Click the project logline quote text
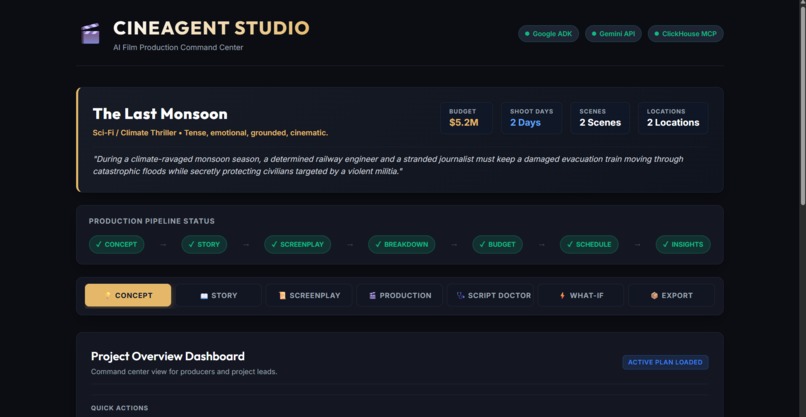Viewport: 806px width, 417px height. [x=388, y=165]
